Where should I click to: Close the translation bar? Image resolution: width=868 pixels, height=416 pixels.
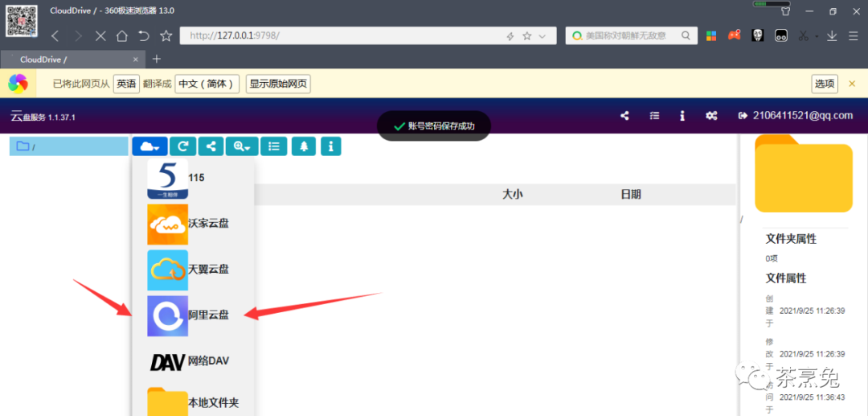pyautogui.click(x=852, y=84)
